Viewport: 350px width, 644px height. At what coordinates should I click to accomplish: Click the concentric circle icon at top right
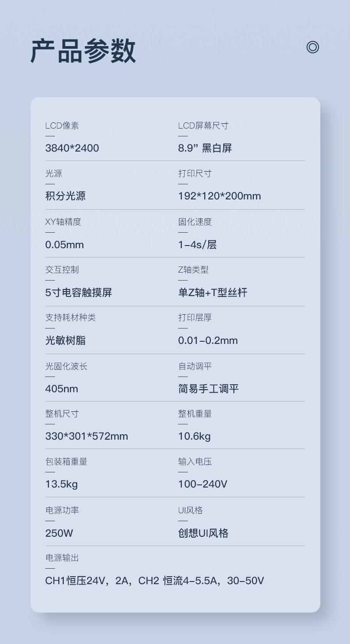[312, 47]
